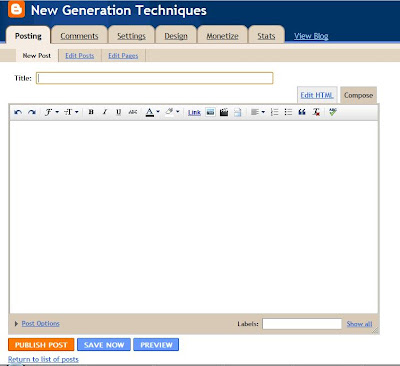This screenshot has width=400, height=366.
Task: Grab the editor resize handle corner
Action: point(375,330)
